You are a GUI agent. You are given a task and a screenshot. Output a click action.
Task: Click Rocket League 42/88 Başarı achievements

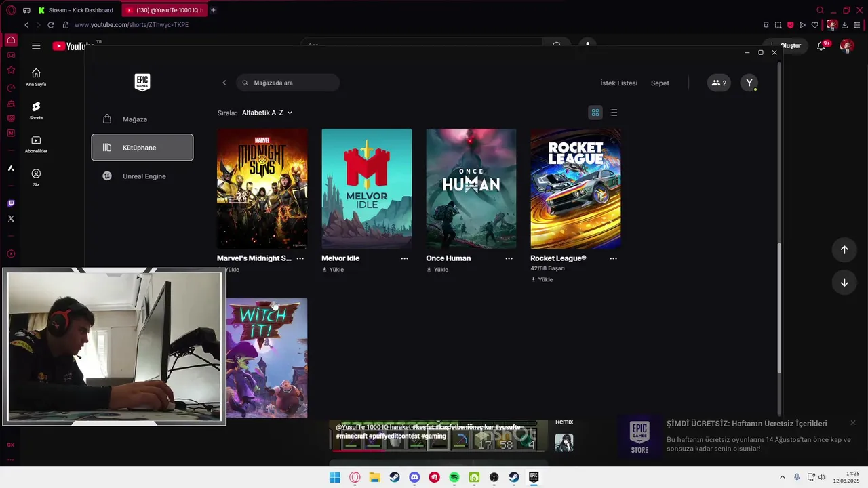pyautogui.click(x=548, y=268)
